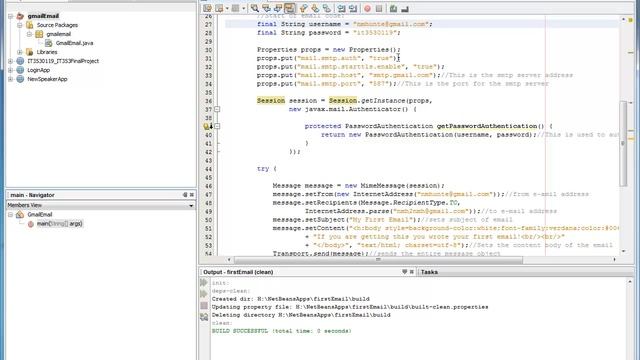Click the Previous Bookmark icon
The height and width of the screenshot is (360, 640).
(x=303, y=8)
